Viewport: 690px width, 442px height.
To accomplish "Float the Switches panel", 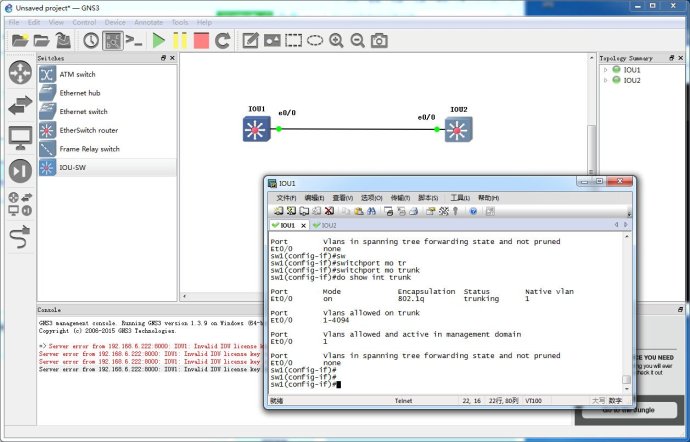I will click(163, 58).
